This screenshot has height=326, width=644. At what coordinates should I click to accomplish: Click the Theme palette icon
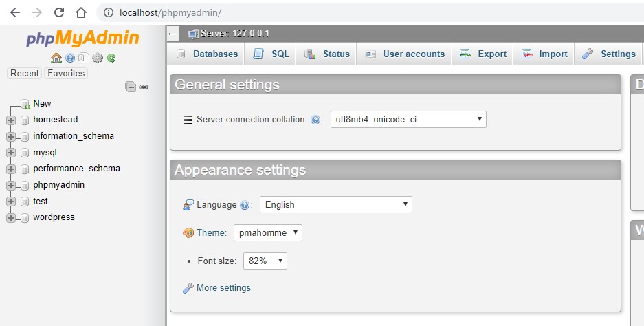(188, 233)
